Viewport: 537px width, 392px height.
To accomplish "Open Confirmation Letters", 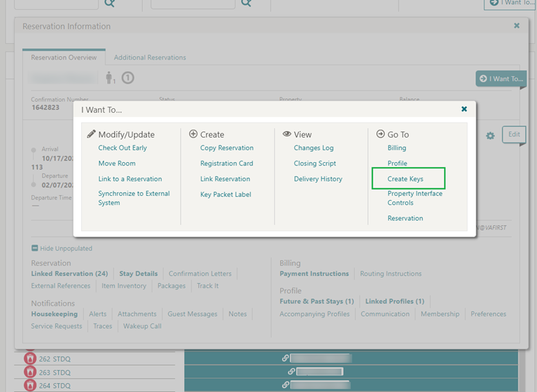I will click(x=200, y=274).
